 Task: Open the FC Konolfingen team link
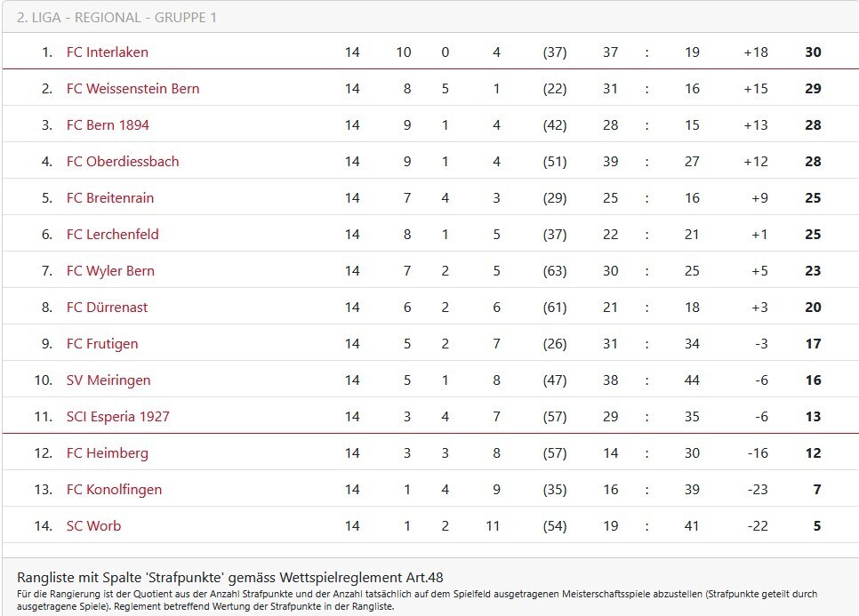coord(114,490)
